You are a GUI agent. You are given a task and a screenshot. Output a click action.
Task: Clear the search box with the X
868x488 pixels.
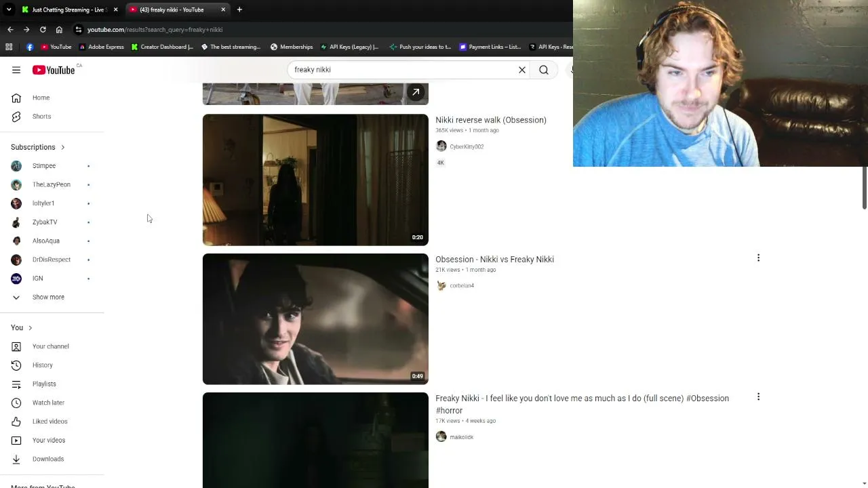point(522,70)
